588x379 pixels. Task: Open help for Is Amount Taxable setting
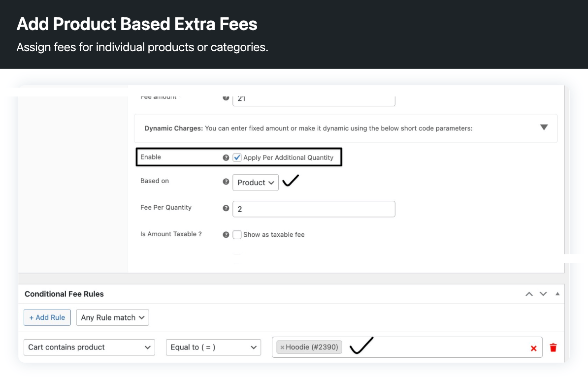point(226,234)
